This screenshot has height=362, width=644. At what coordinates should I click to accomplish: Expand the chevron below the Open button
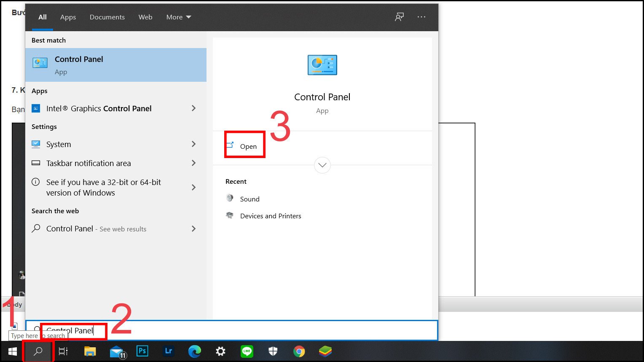tap(322, 165)
